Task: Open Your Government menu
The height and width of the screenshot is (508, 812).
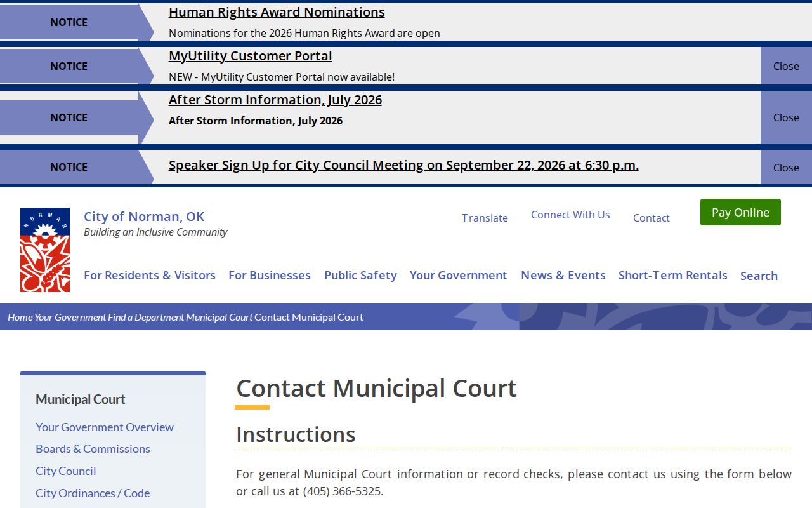Action: [458, 275]
